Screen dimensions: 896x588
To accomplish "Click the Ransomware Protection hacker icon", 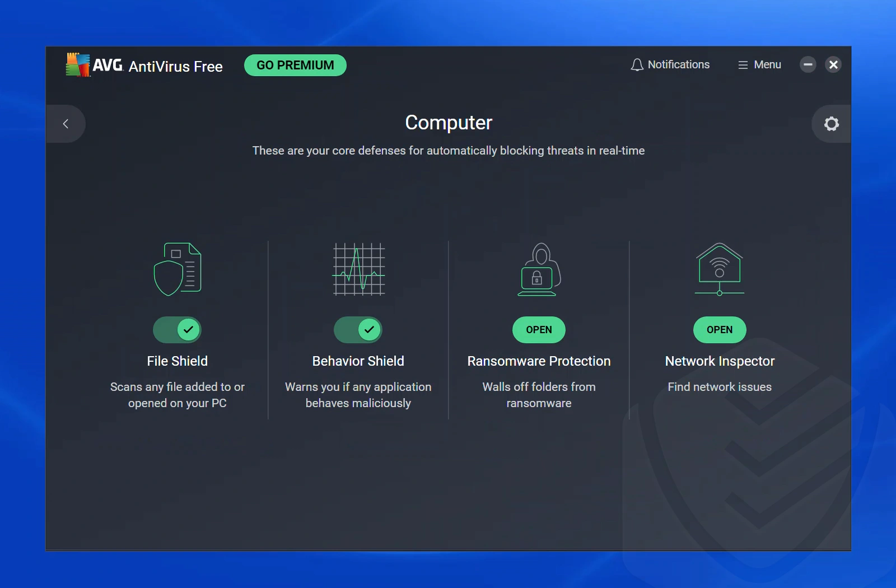I will click(x=539, y=269).
